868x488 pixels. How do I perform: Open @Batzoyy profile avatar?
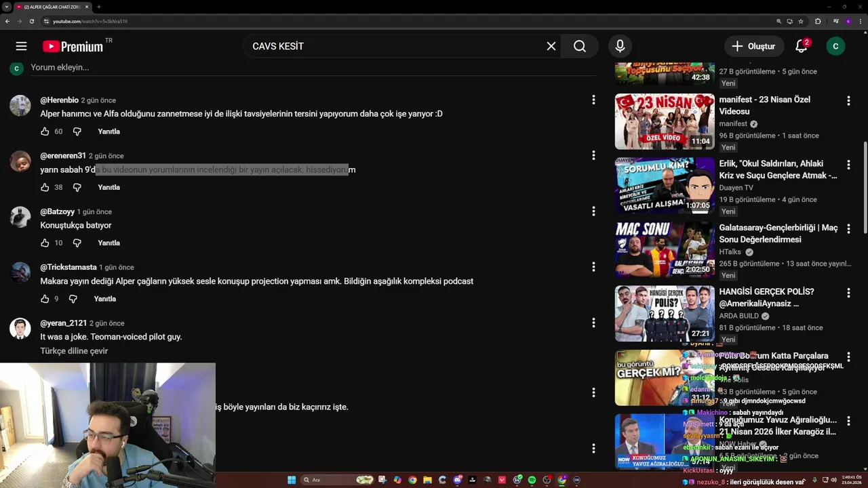pos(20,217)
